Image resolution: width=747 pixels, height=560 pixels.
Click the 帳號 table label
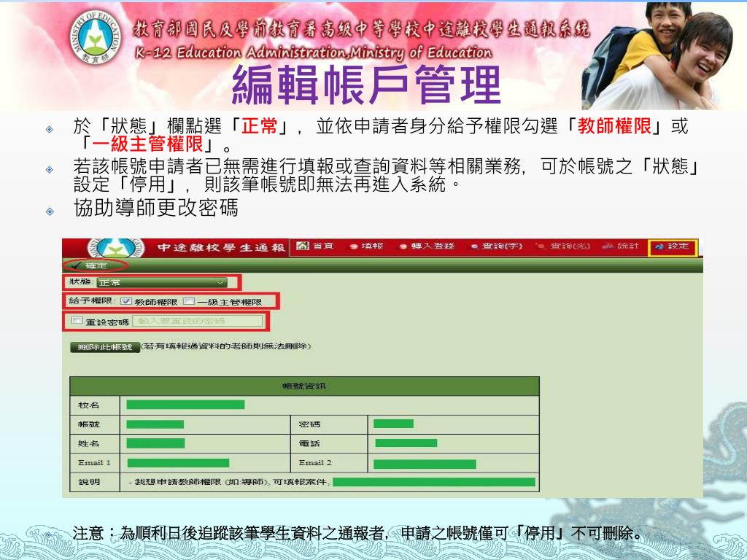point(88,424)
